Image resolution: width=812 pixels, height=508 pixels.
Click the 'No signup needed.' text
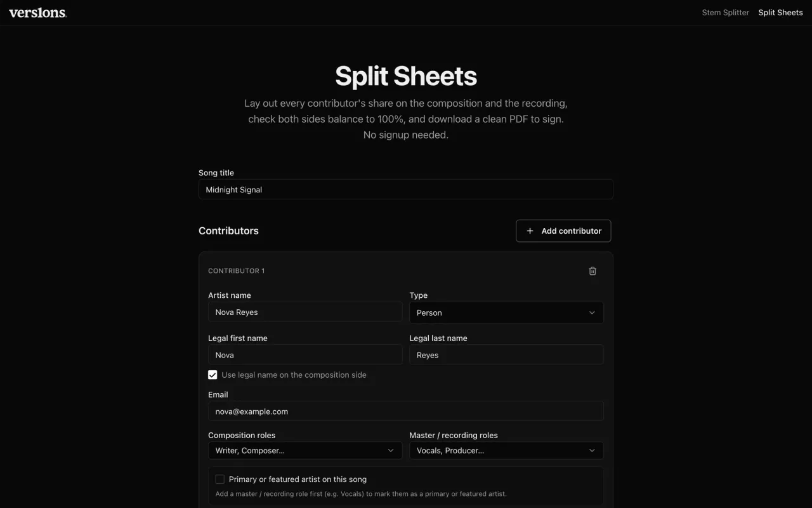click(406, 135)
